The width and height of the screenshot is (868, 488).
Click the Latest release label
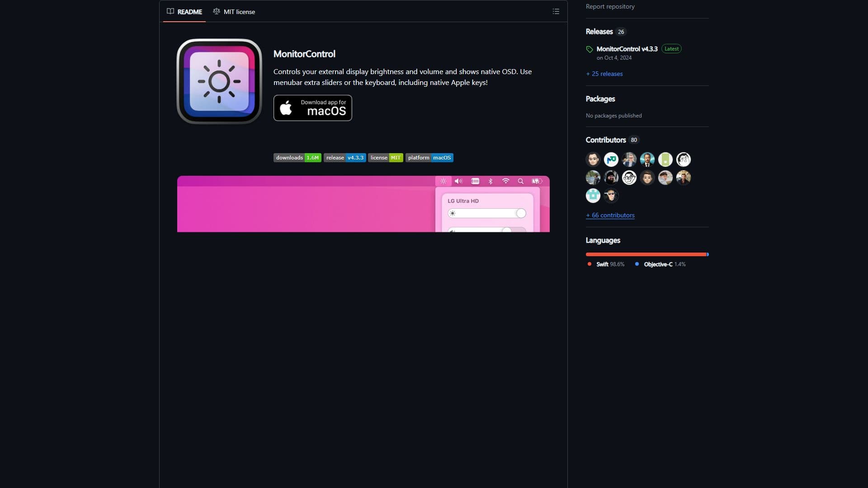671,49
